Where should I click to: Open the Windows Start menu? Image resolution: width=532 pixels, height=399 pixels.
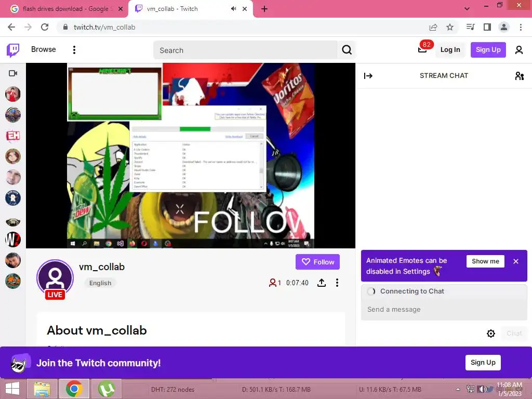coord(12,389)
